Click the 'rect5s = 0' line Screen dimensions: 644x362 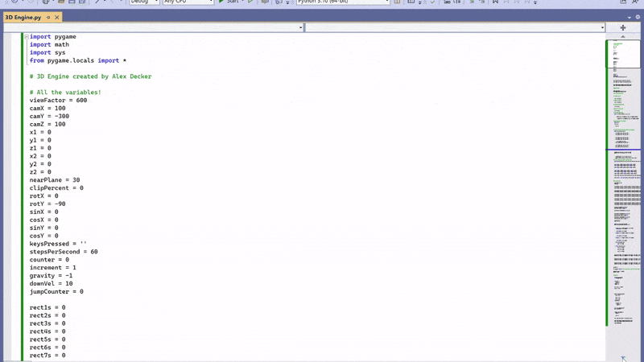(x=47, y=339)
